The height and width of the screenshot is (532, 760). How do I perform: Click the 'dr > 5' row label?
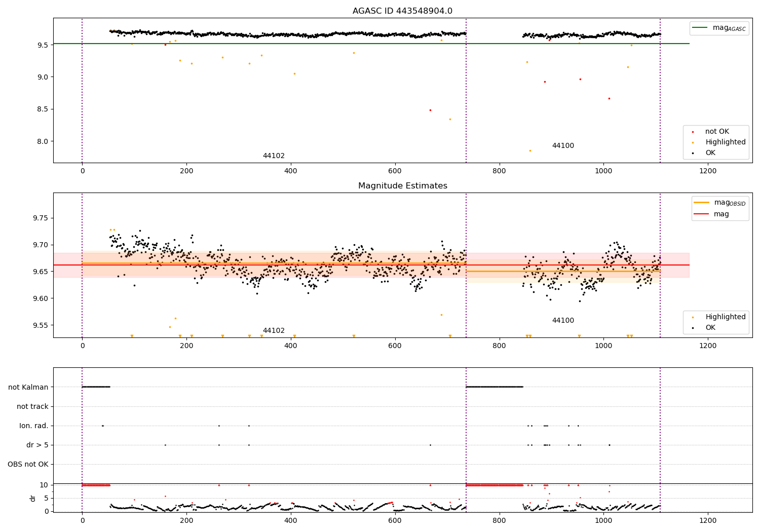click(37, 445)
